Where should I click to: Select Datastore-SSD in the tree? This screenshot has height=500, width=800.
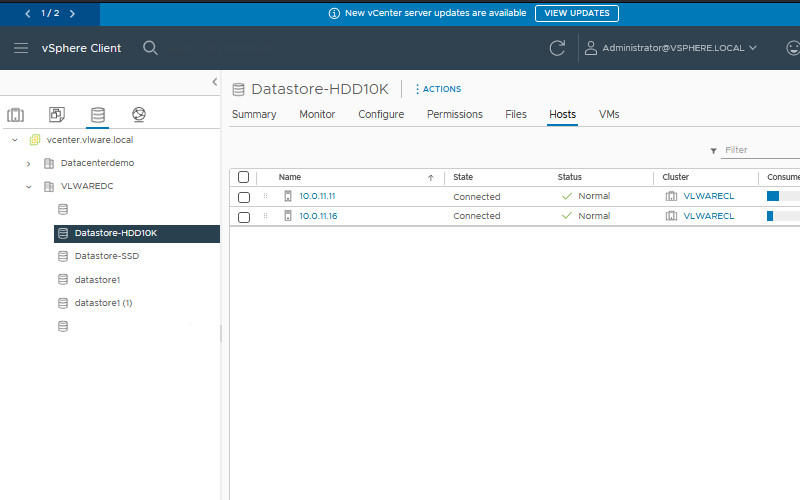pyautogui.click(x=107, y=256)
